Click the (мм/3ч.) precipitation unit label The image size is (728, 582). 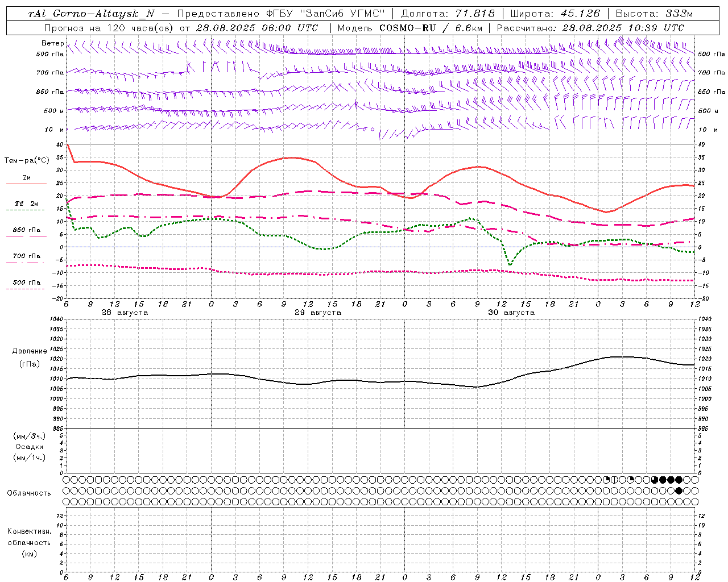click(x=30, y=436)
